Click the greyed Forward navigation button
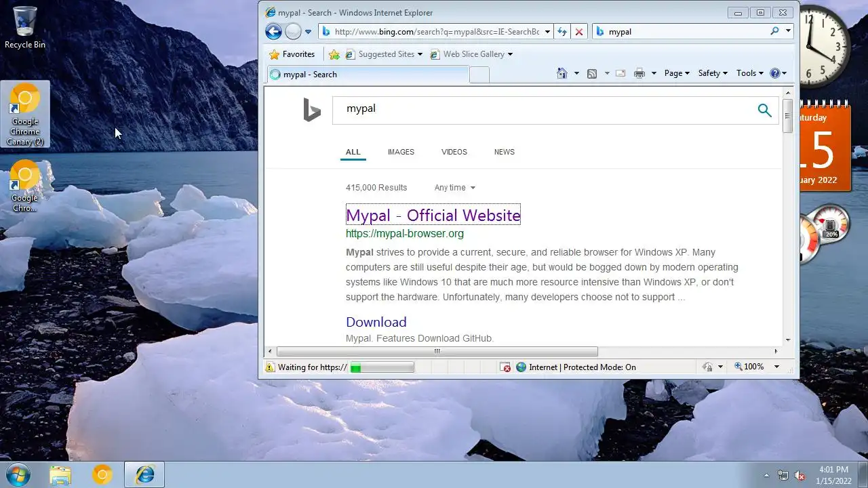This screenshot has height=488, width=868. pos(293,31)
